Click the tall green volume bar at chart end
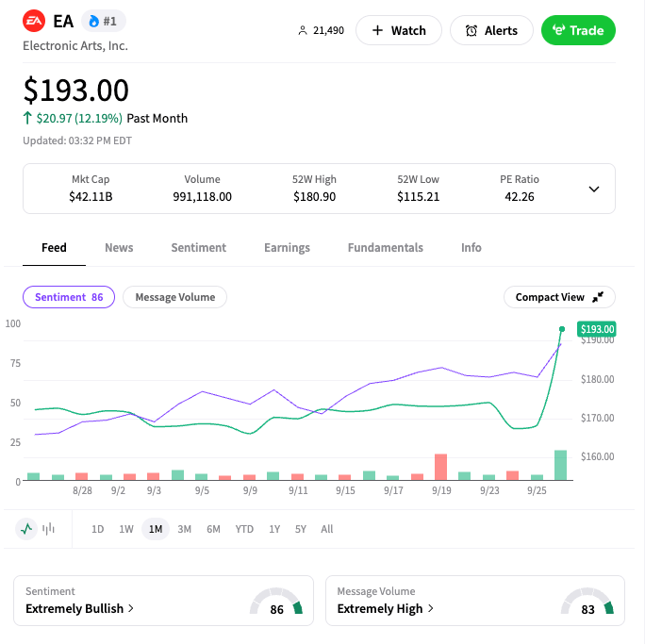645x644 pixels. pyautogui.click(x=560, y=465)
